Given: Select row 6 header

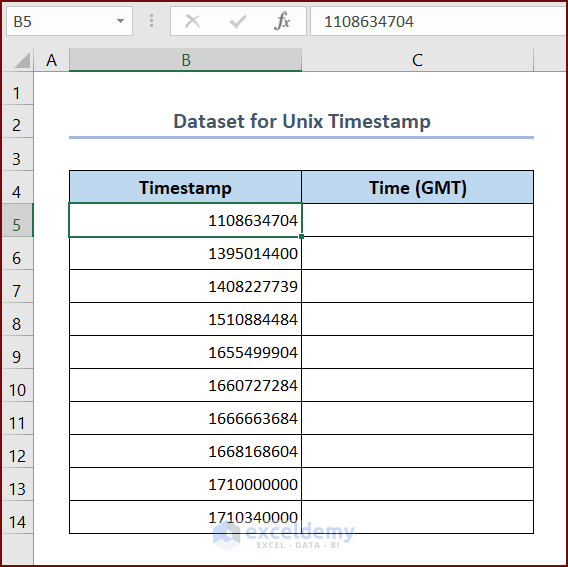Looking at the screenshot, I should pos(17,253).
